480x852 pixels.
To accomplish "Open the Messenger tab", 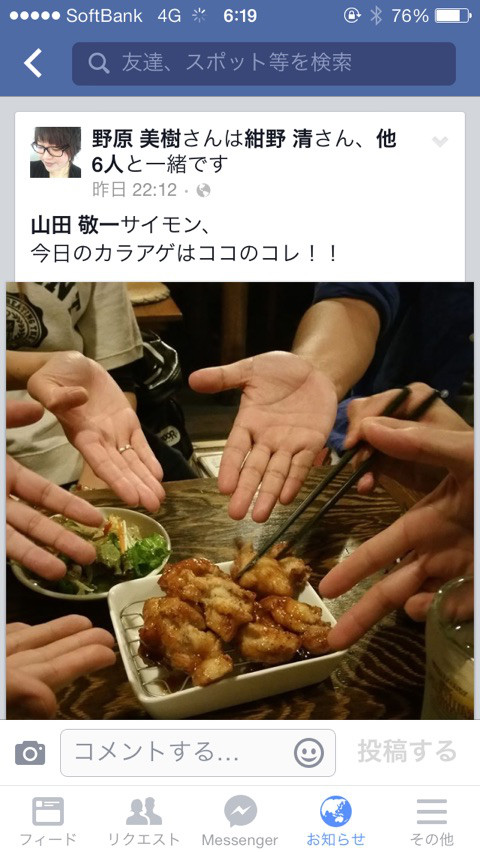I will [x=240, y=821].
